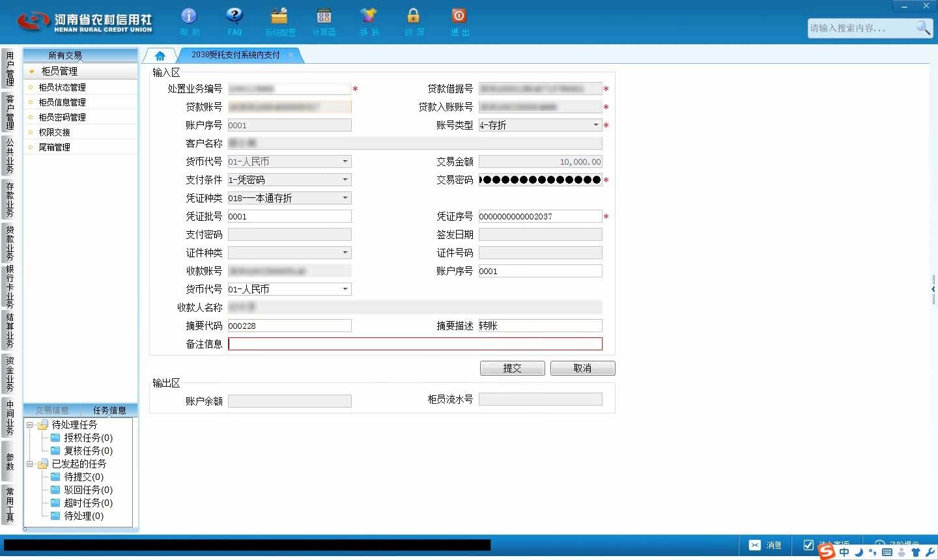This screenshot has width=938, height=560.
Task: Open the 存款业务 side tab
Action: click(x=10, y=199)
